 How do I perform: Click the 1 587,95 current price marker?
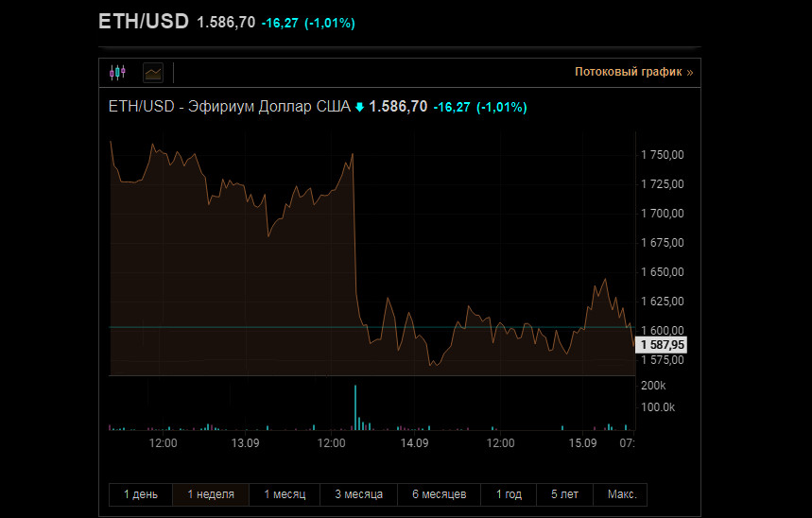coord(662,346)
